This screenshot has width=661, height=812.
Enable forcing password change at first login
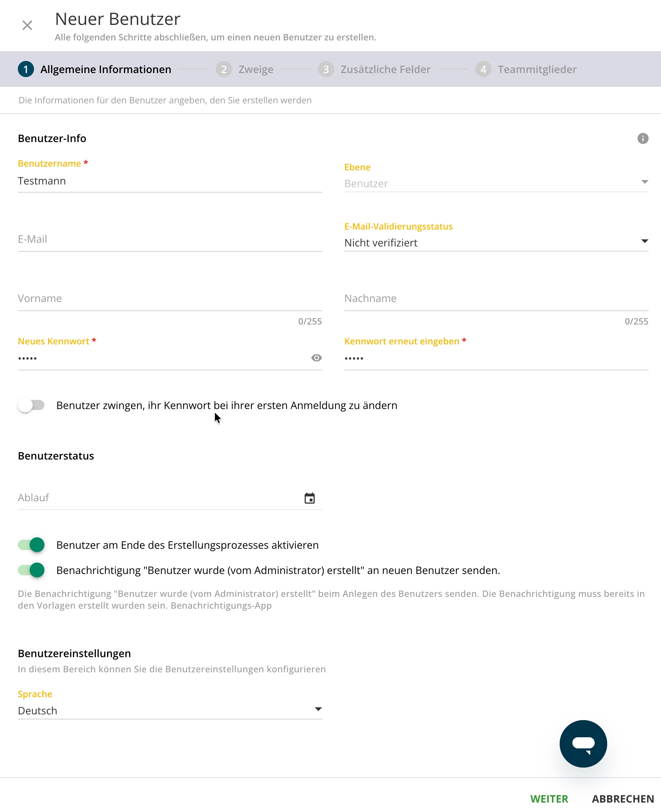[x=31, y=405]
